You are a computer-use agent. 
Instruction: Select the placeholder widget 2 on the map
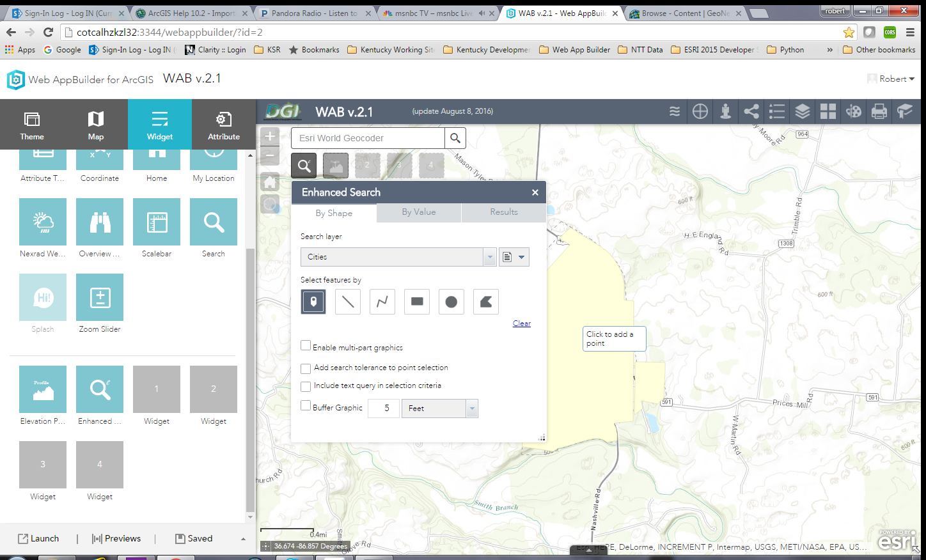pyautogui.click(x=368, y=166)
